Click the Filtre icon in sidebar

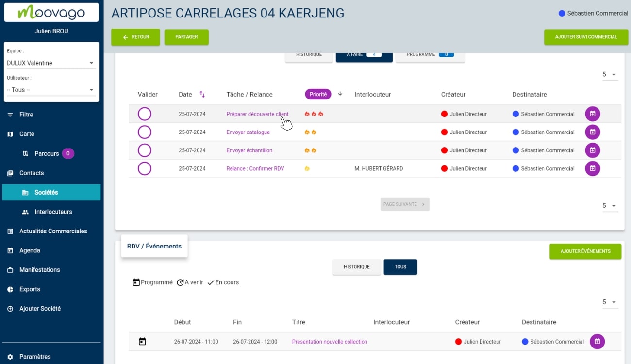point(10,115)
